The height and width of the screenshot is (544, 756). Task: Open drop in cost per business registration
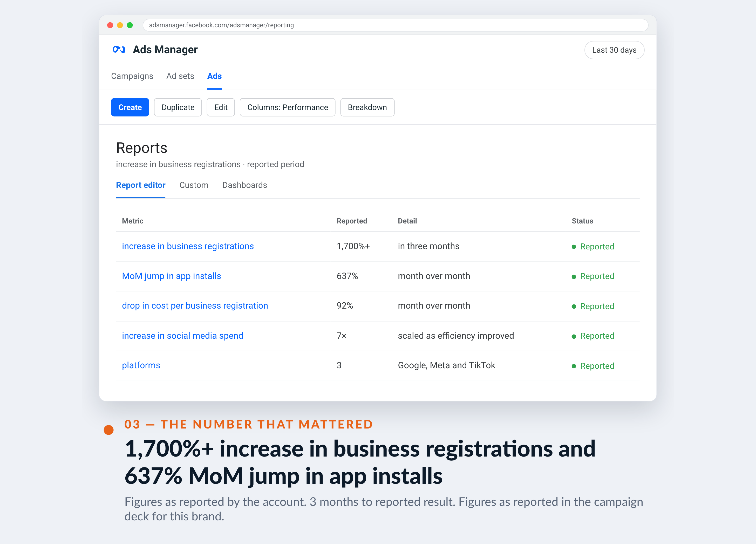point(195,306)
